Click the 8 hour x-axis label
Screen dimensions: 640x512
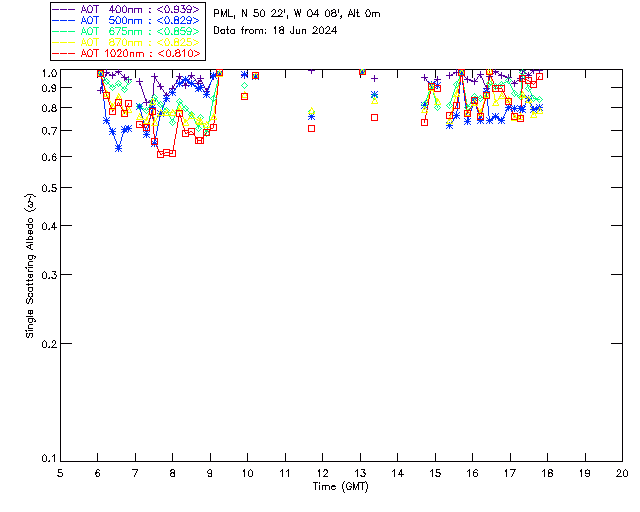click(173, 473)
